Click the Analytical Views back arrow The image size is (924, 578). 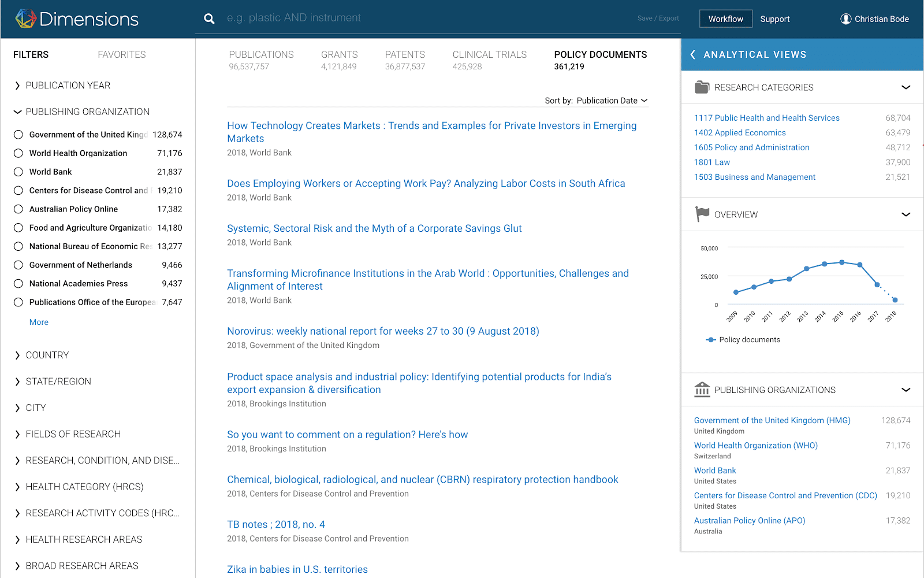(693, 54)
